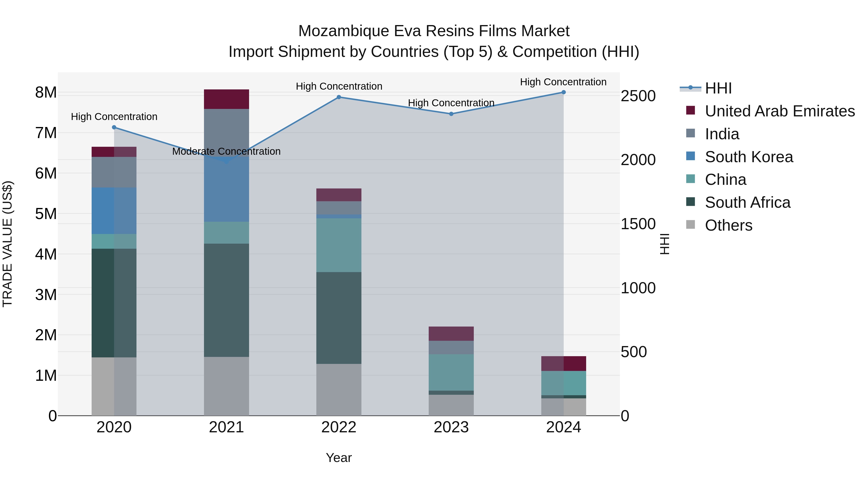Select the 2021 HHI data point marker
Screen dimensions: 868x488
[226, 162]
